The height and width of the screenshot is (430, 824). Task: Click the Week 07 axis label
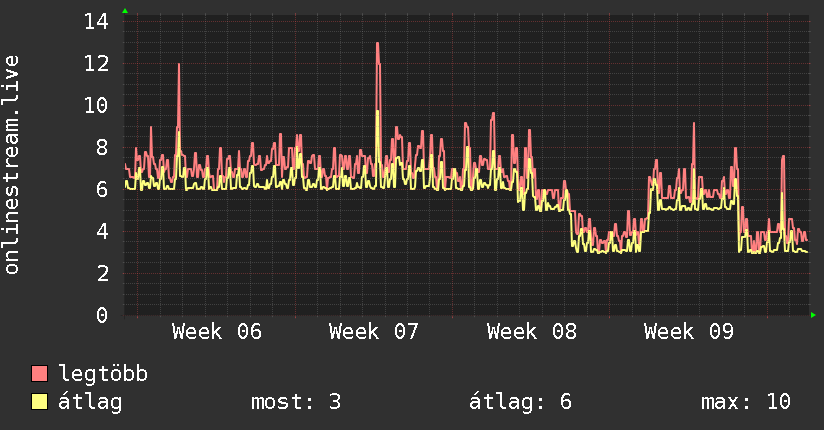(374, 332)
